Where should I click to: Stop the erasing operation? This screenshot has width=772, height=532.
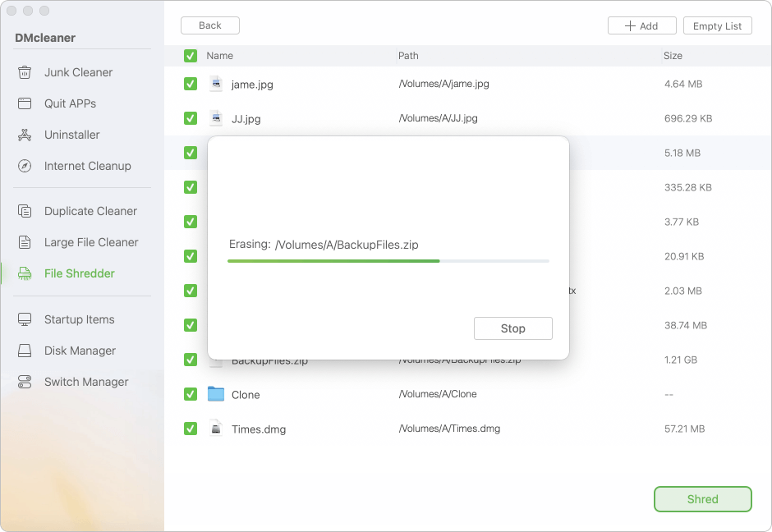click(x=512, y=328)
